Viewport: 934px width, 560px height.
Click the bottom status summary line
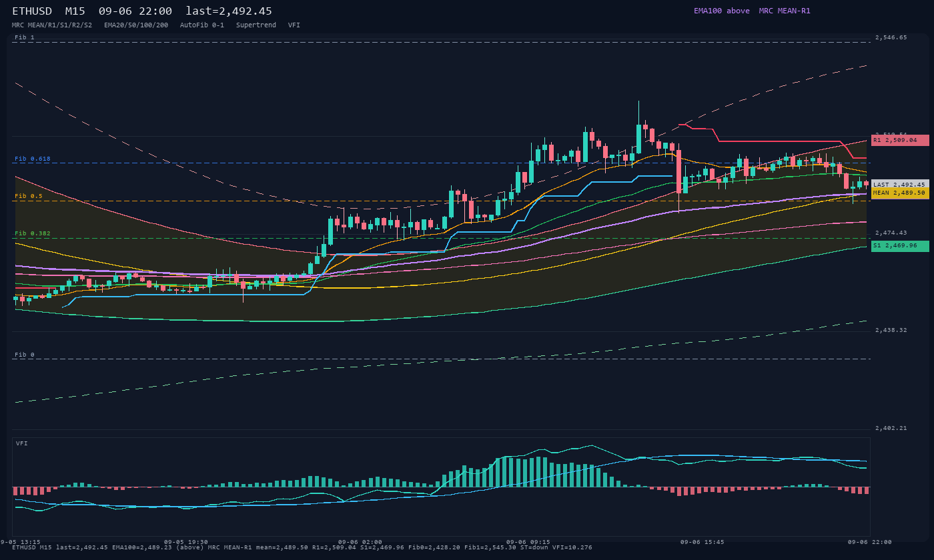click(x=302, y=547)
